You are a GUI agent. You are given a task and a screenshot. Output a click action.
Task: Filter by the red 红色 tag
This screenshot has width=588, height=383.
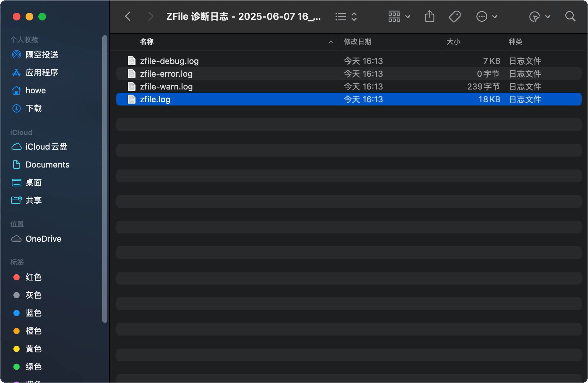pos(27,277)
